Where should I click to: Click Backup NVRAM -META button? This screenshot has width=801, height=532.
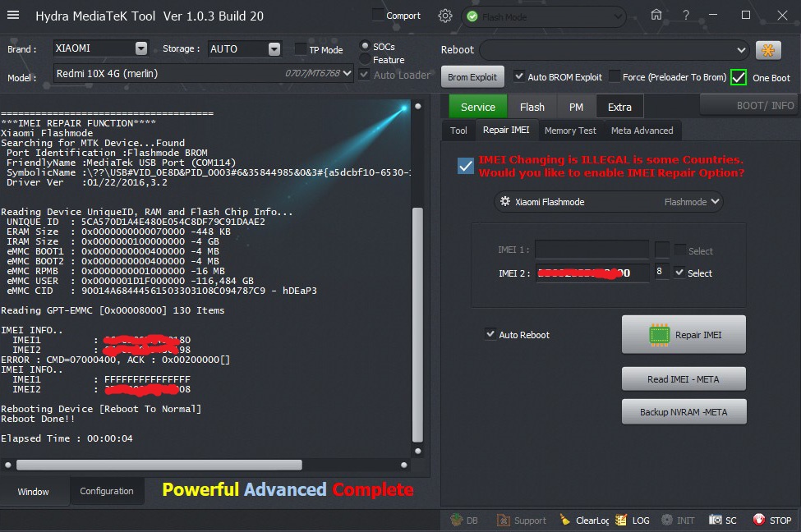(684, 411)
